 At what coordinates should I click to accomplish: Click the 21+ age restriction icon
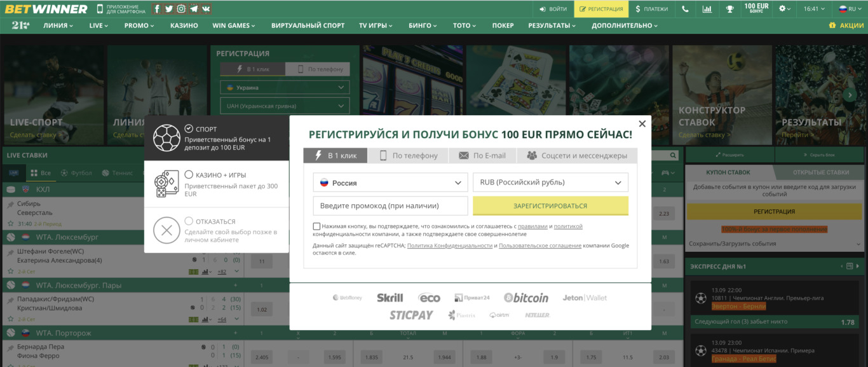click(20, 25)
